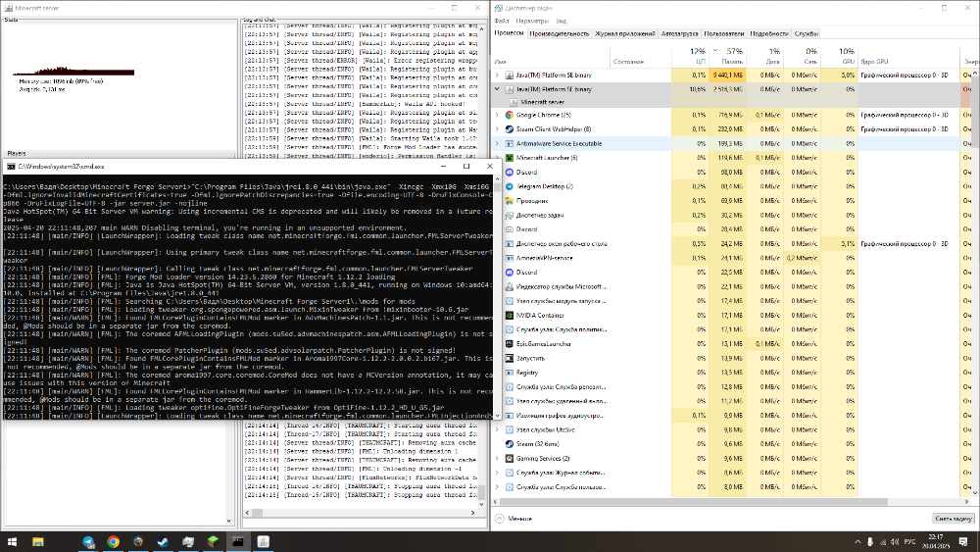Switch to Пользователи tab

click(x=724, y=33)
